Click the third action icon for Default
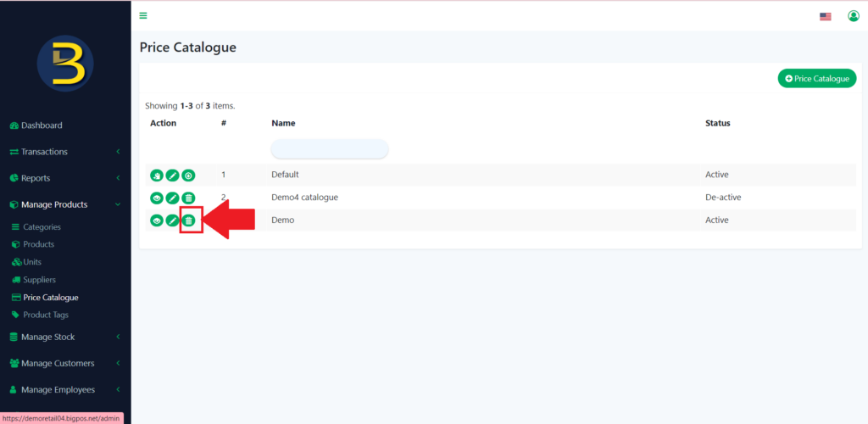The image size is (868, 424). point(189,176)
